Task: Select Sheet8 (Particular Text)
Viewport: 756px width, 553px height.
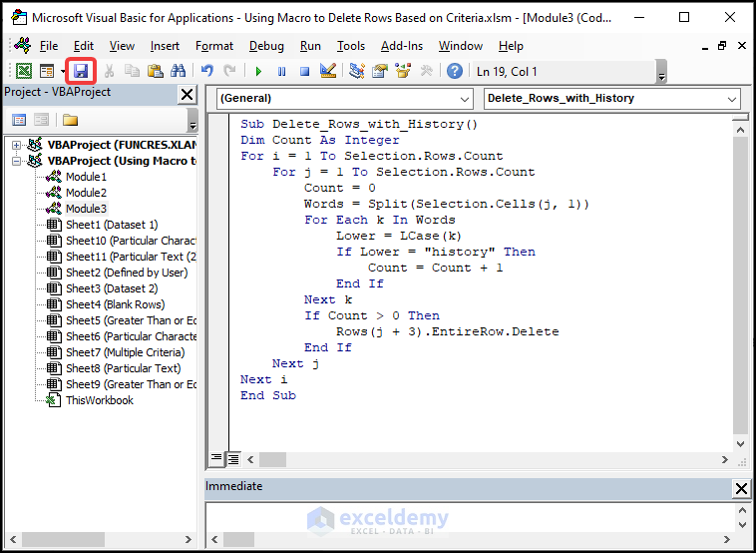Action: (x=124, y=368)
